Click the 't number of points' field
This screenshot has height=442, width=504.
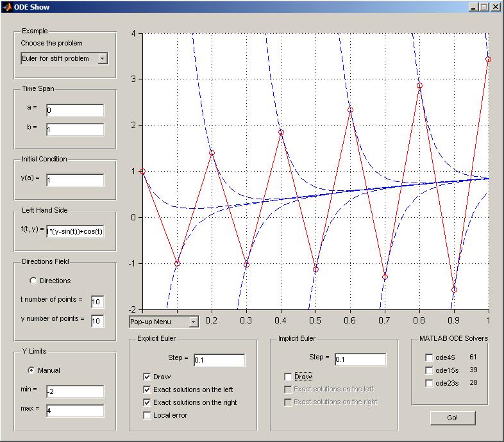(97, 302)
